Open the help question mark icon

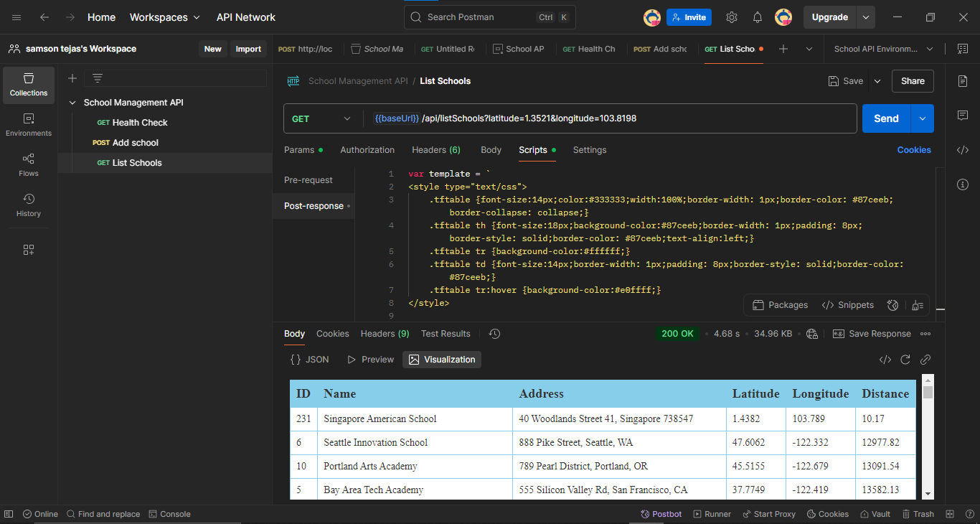(969, 514)
